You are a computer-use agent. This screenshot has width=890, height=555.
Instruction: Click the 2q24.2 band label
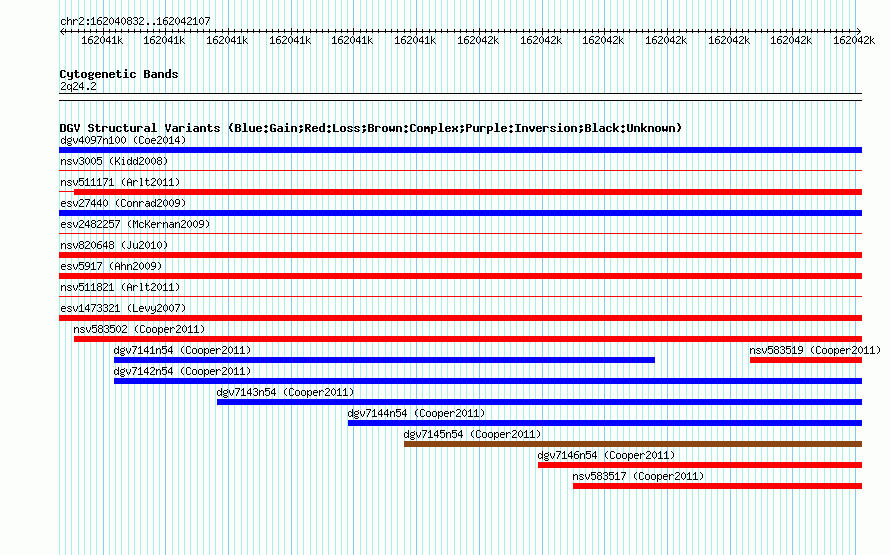point(78,86)
